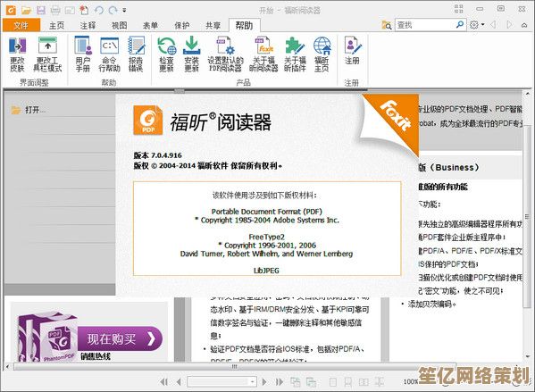Click 检查更新 check for updates
The width and height of the screenshot is (535, 392).
[166, 54]
